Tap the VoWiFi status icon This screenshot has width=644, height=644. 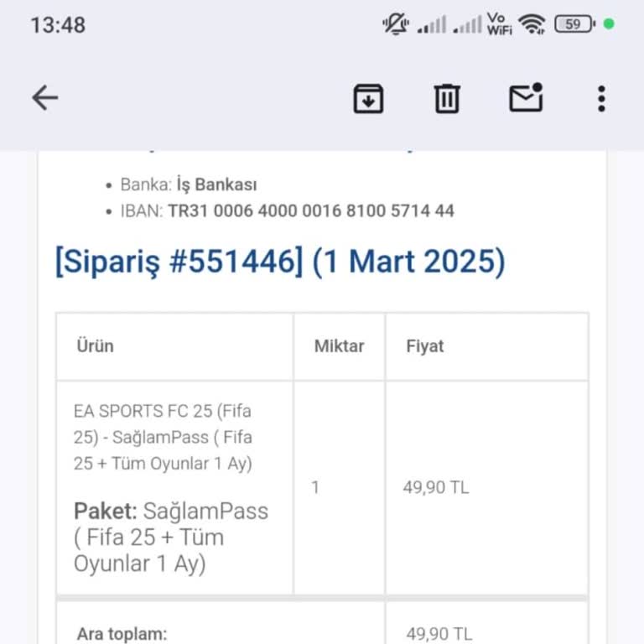point(499,24)
